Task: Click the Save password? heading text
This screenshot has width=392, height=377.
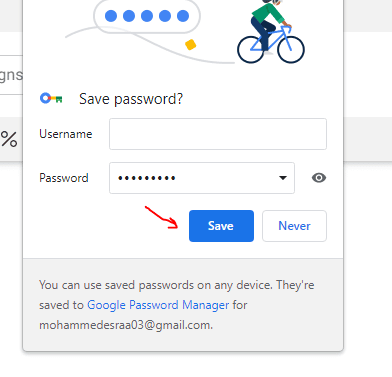Action: point(131,99)
